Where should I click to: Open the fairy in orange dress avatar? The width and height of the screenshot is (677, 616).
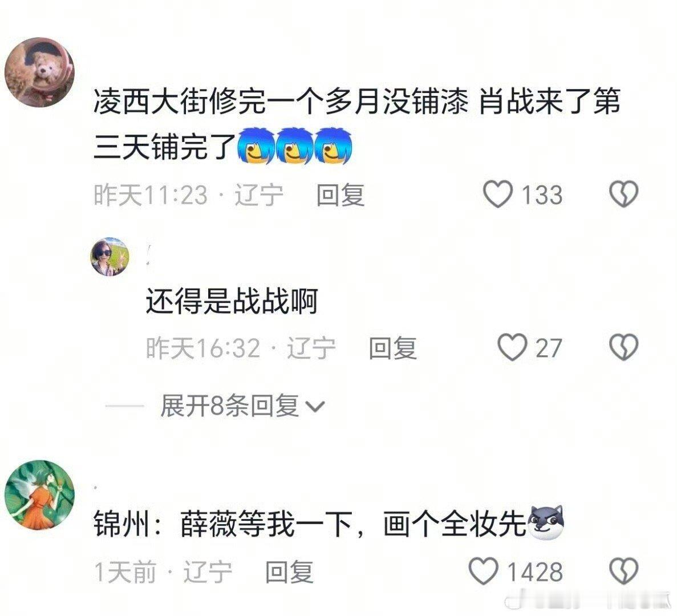tap(39, 495)
